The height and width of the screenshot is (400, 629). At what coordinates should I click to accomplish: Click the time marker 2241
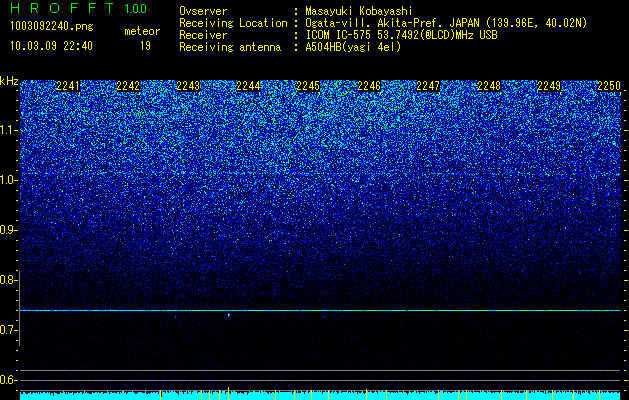pos(68,86)
